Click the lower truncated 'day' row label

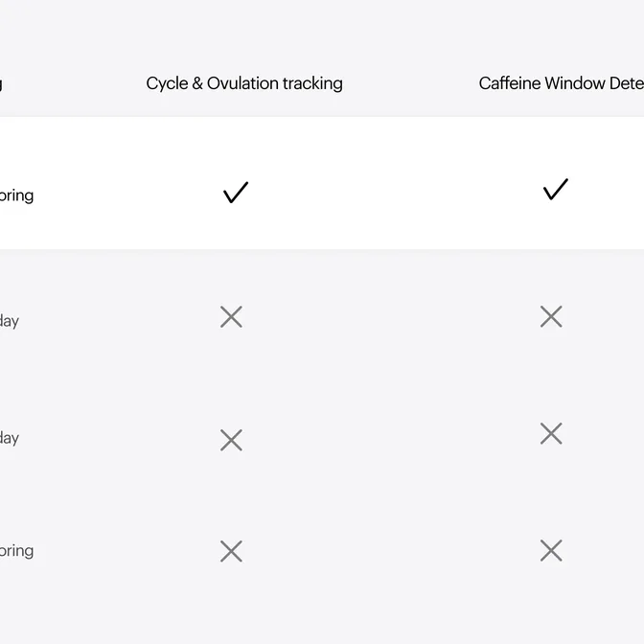[10, 438]
